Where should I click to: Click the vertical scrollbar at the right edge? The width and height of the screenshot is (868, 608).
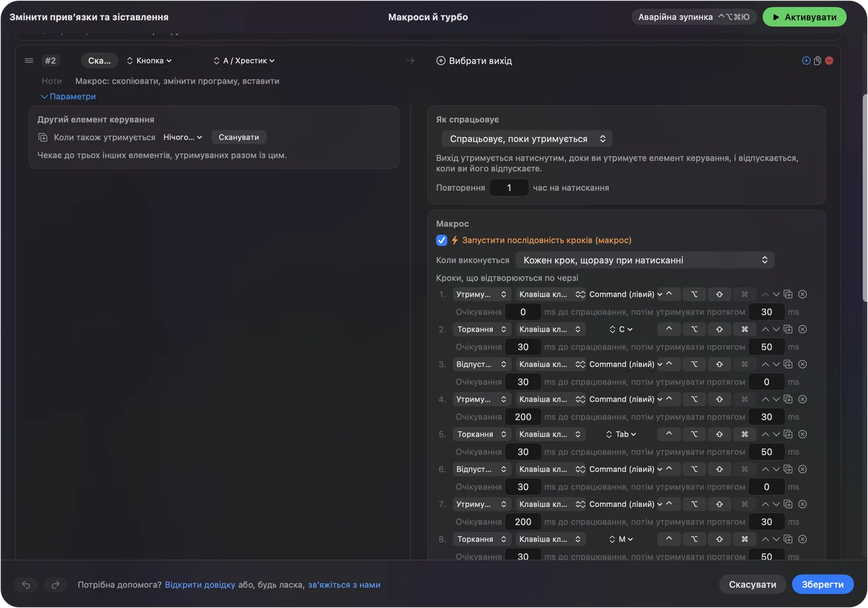pos(864,198)
